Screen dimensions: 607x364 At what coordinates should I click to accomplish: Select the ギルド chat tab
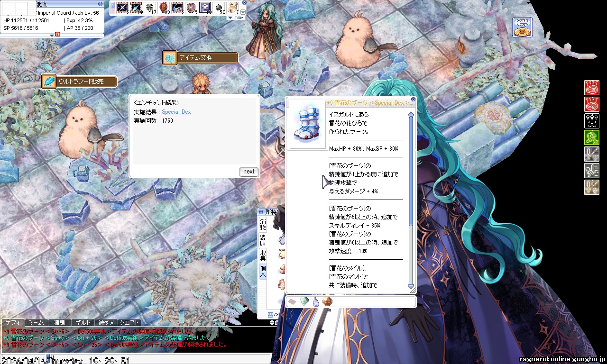tap(83, 323)
